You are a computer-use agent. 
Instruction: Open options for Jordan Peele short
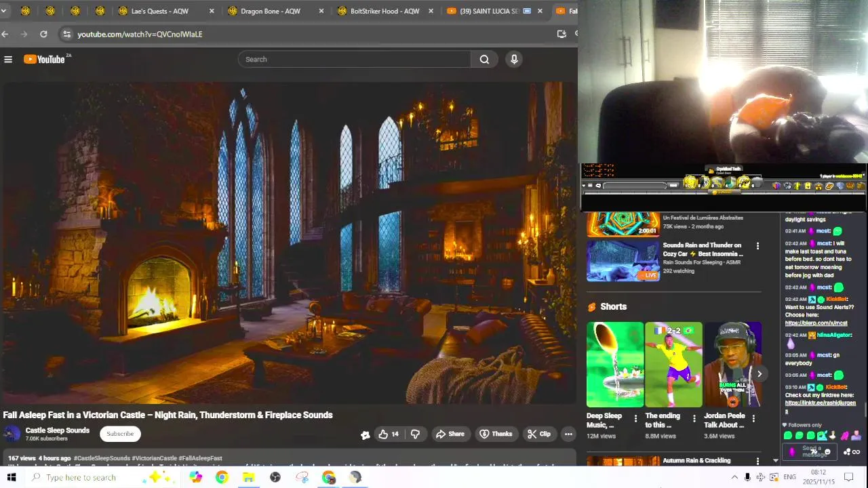[753, 419]
